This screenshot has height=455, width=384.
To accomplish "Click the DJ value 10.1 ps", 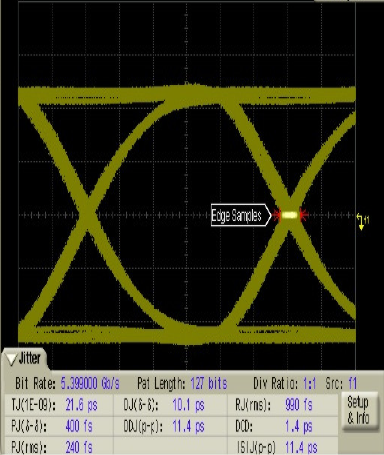I will [189, 405].
